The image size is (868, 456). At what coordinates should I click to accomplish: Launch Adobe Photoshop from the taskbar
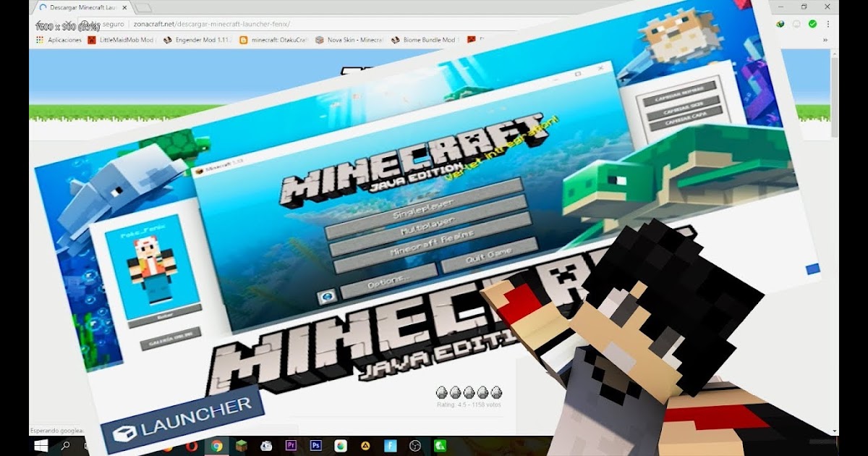click(x=316, y=446)
